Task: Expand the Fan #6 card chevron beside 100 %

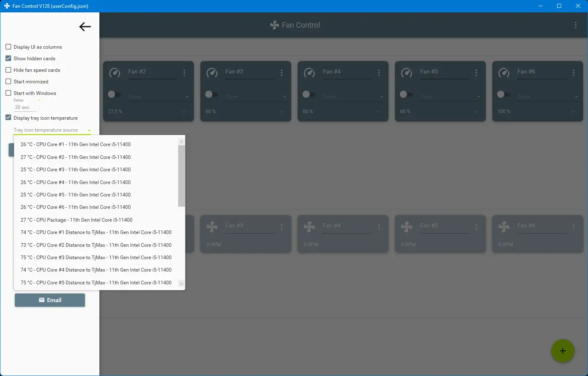Action: pyautogui.click(x=573, y=111)
